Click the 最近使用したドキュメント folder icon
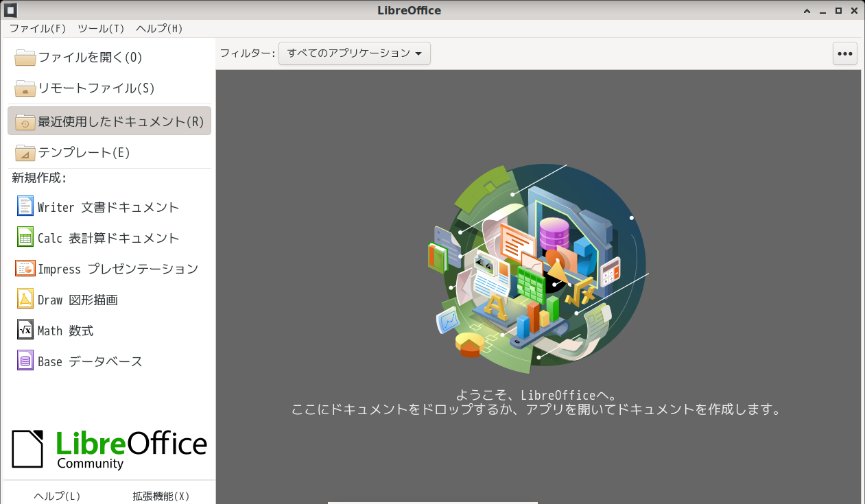Viewport: 865px width, 504px height. coord(25,121)
